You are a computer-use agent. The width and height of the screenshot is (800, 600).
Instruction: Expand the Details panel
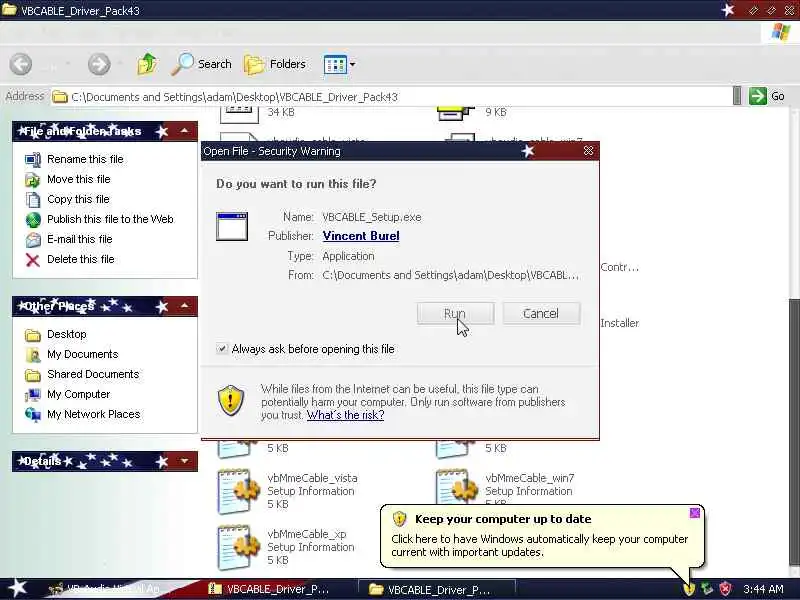[x=184, y=461]
